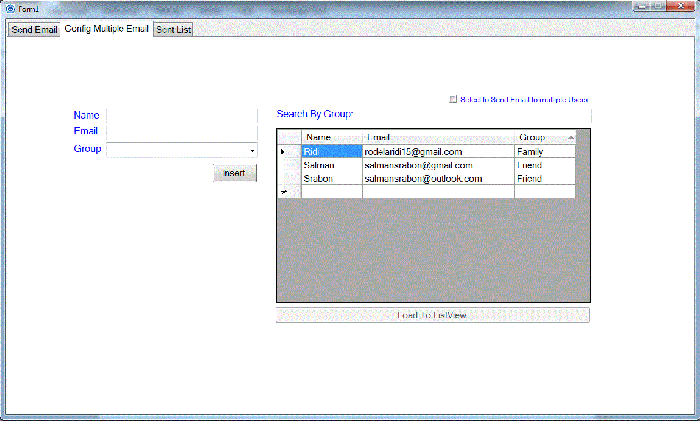Minimize the Form1 window
The image size is (700, 421).
(641, 6)
